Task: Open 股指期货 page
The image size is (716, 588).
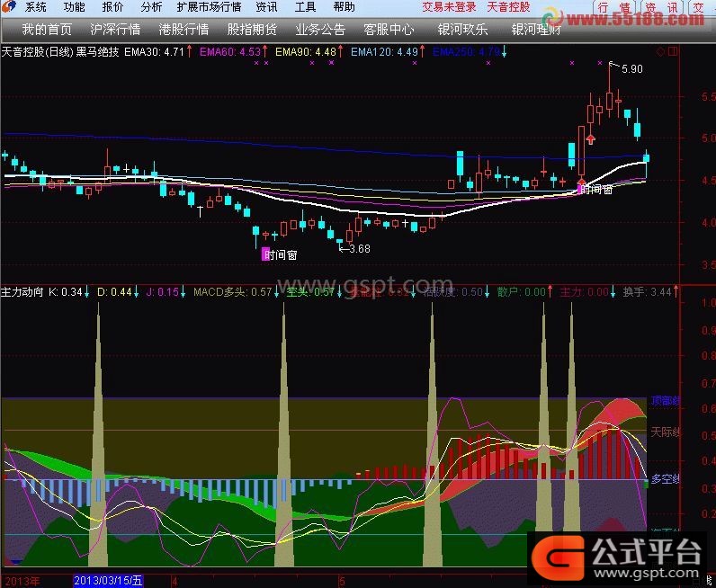Action: coord(252,31)
